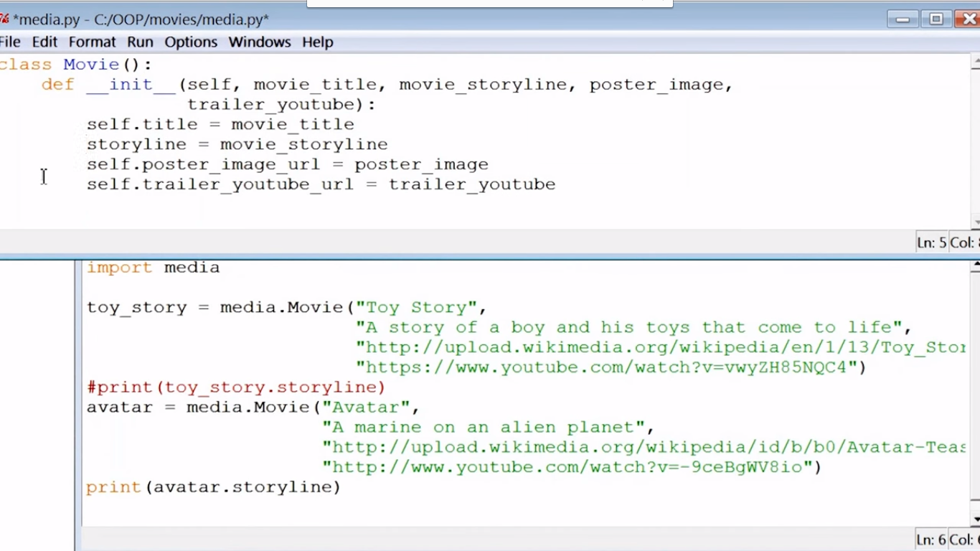980x551 pixels.
Task: Click the Toy Story youtube URL string
Action: (x=606, y=367)
